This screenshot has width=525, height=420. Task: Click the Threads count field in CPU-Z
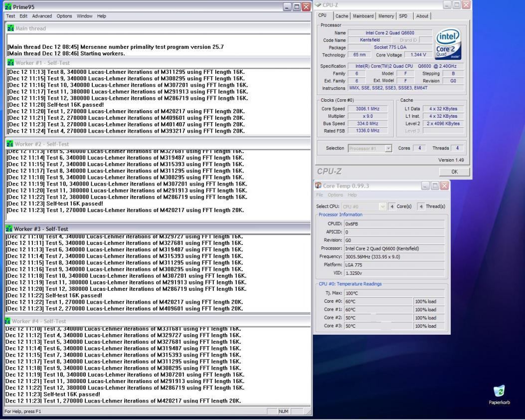point(457,148)
